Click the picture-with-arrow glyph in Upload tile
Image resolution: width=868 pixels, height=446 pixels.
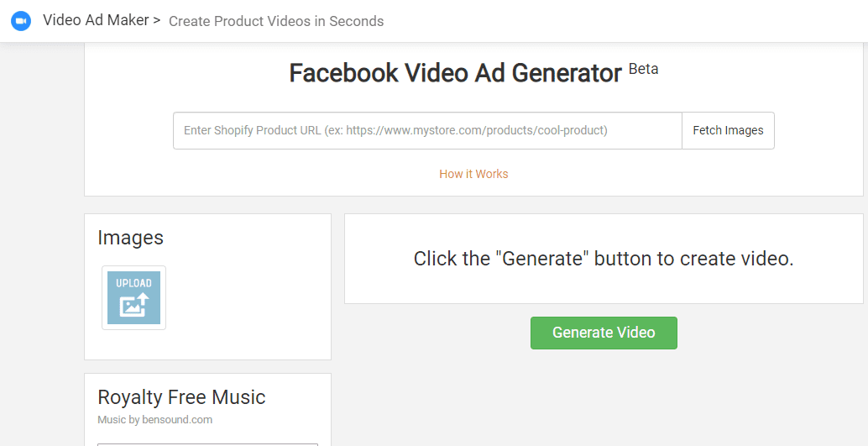(x=134, y=305)
